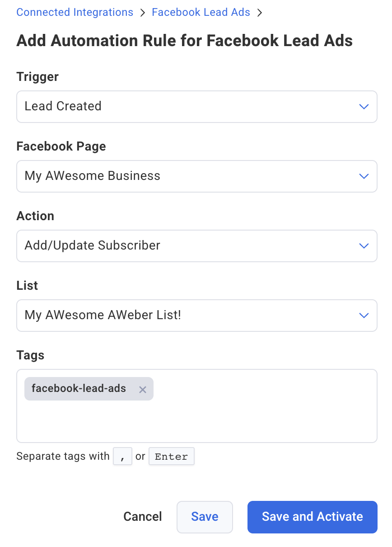Go back to Facebook Lead Ads

click(201, 12)
